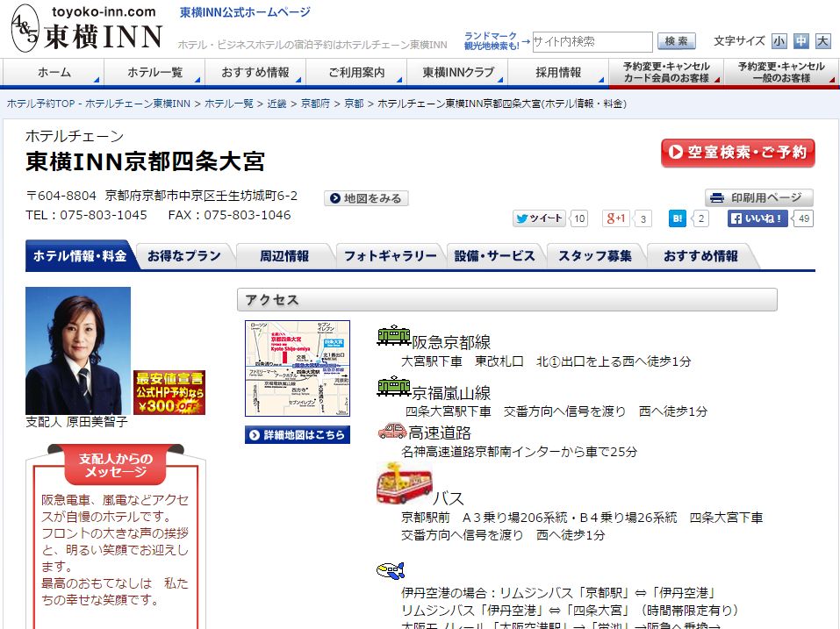This screenshot has height=629, width=840.
Task: Set font size to medium (中)
Action: click(x=801, y=41)
